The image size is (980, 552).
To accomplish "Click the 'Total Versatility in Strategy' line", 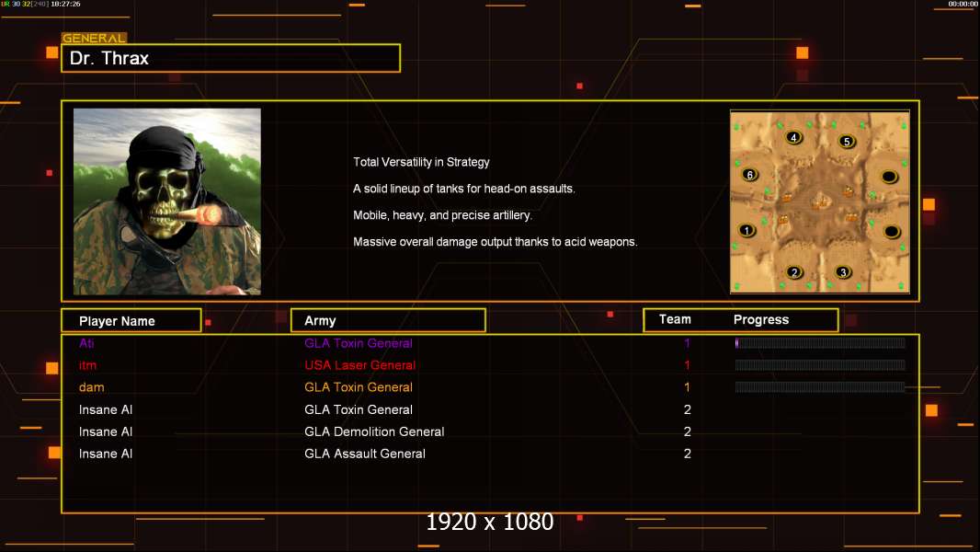I will coord(421,162).
